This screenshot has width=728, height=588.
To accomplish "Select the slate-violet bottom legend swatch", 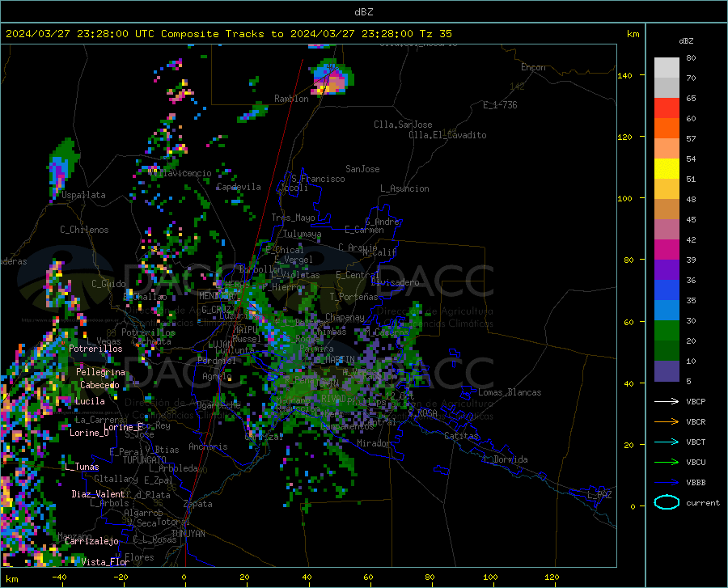I will (x=667, y=371).
